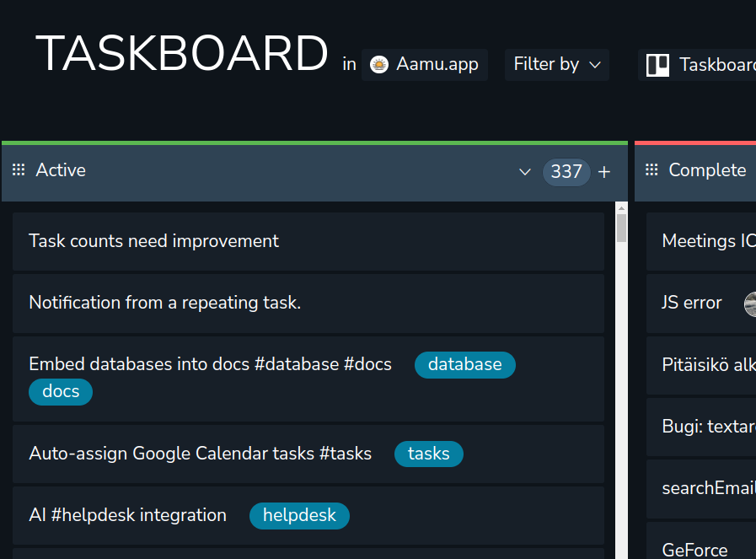This screenshot has height=559, width=756.
Task: Select the database tag pill
Action: pyautogui.click(x=464, y=364)
